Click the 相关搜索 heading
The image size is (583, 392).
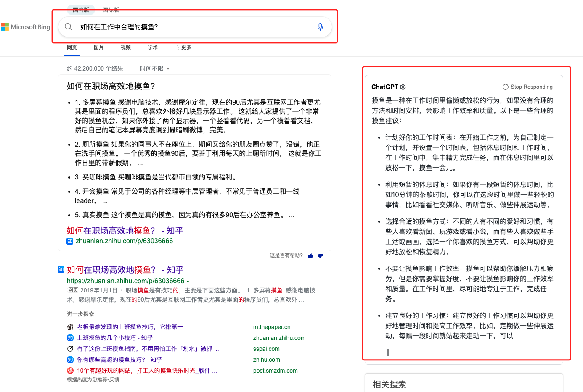pyautogui.click(x=390, y=384)
